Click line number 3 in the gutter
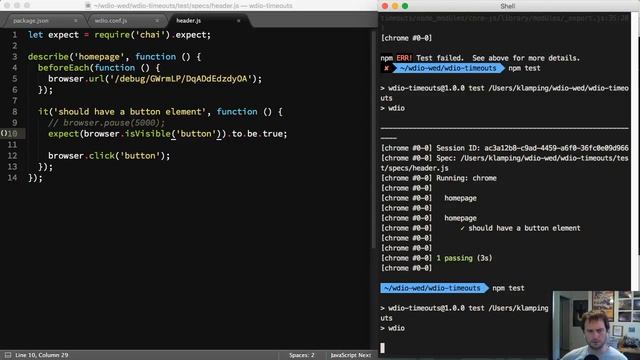Viewport: 640px width, 360px height. coord(15,57)
